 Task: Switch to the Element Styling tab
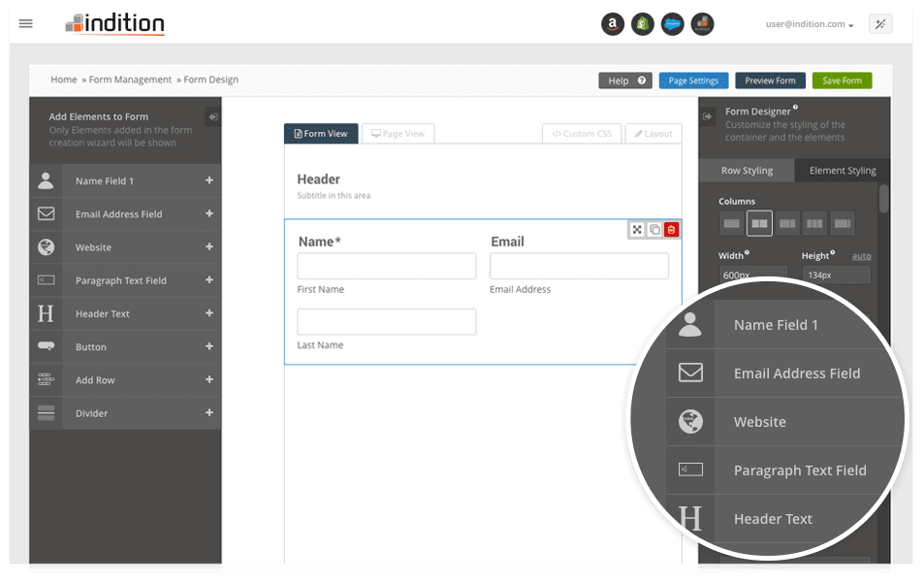pos(842,171)
